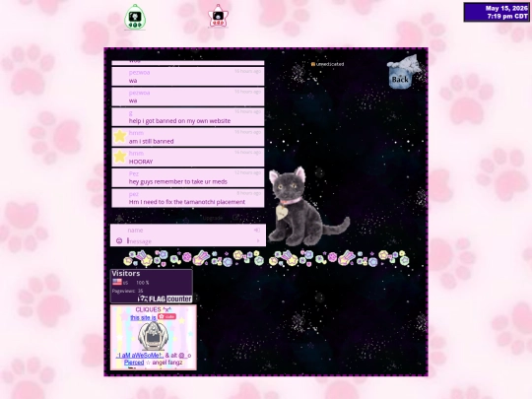
Task: Click the star avatar beside 'am i still banned'
Action: pyautogui.click(x=120, y=136)
